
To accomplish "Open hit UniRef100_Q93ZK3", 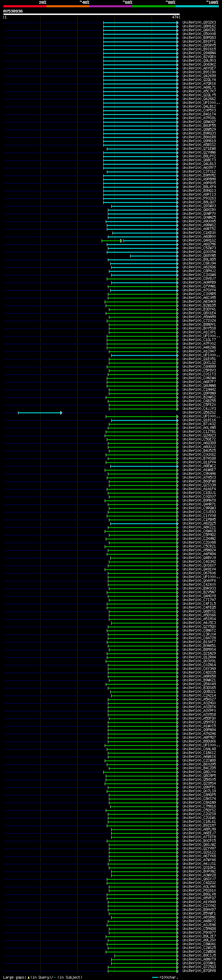I will click(x=199, y=23).
